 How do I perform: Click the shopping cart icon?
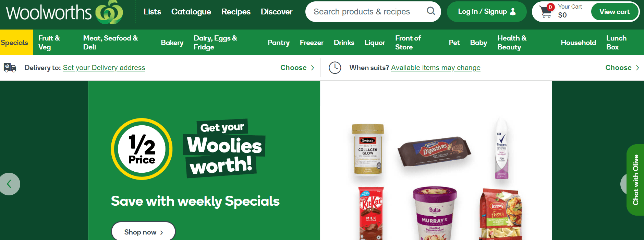pyautogui.click(x=546, y=12)
